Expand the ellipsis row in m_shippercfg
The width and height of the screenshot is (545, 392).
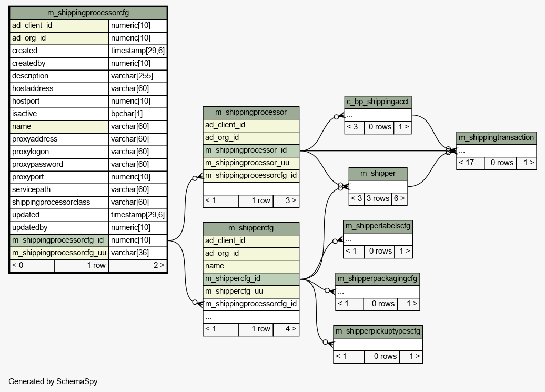(251, 317)
